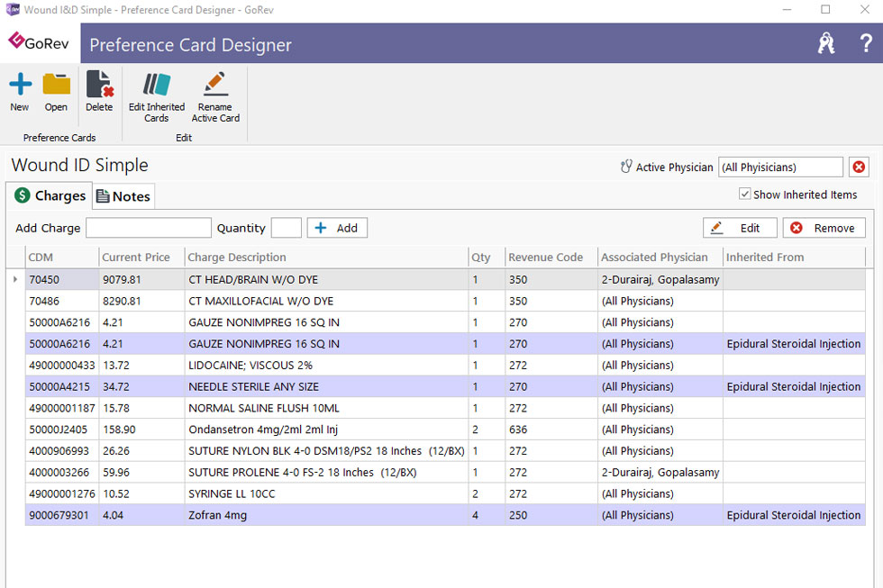Select Ondansetron 4mg/2ml 2ml Inj row
This screenshot has height=588, width=883.
[x=445, y=430]
